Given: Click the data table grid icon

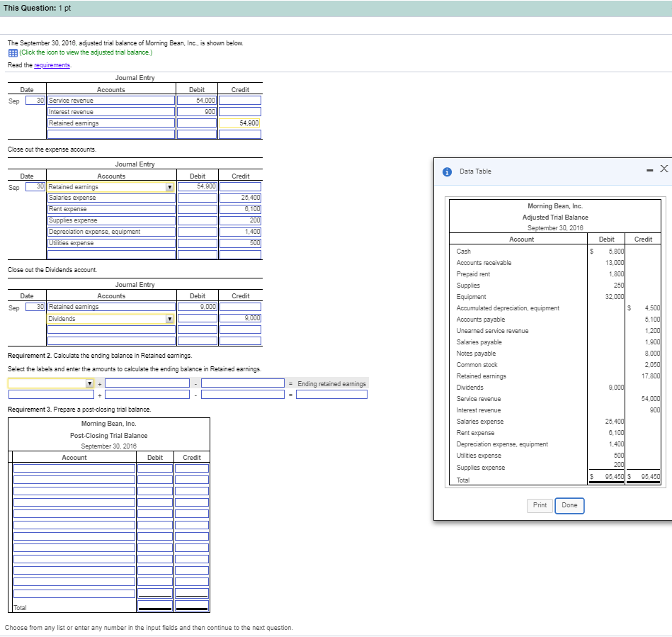Looking at the screenshot, I should pyautogui.click(x=13, y=52).
